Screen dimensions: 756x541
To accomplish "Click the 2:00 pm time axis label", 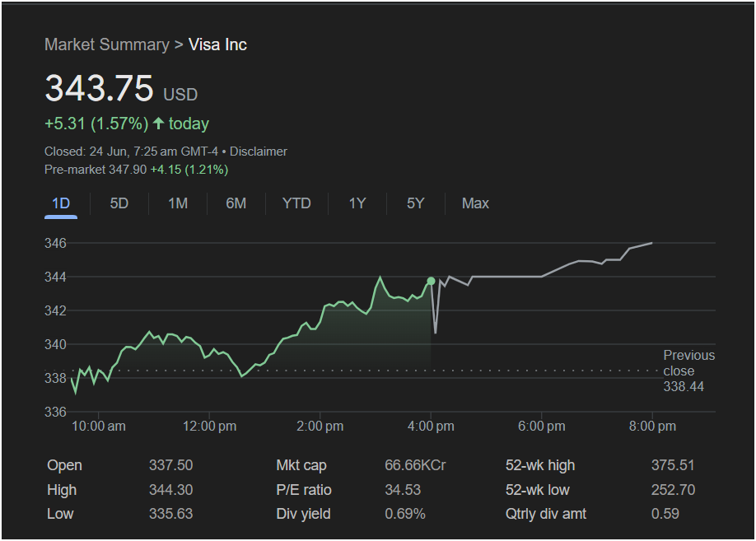I will pyautogui.click(x=320, y=427).
